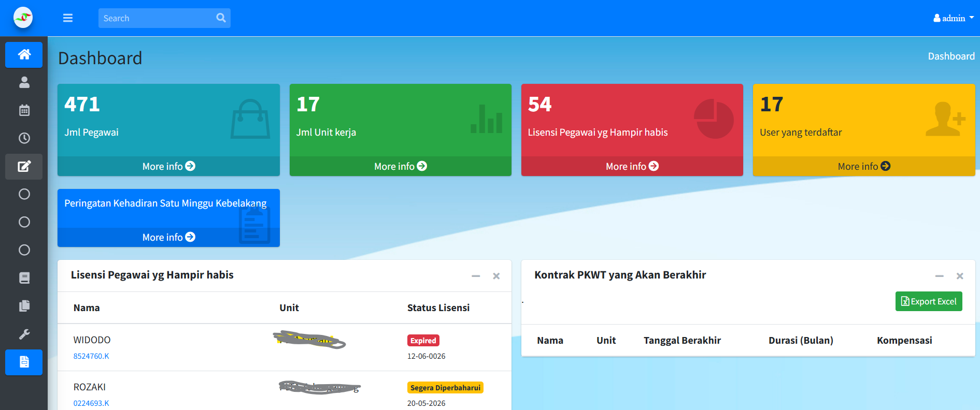Collapse the Kontrak PKWT panel

[x=939, y=276]
